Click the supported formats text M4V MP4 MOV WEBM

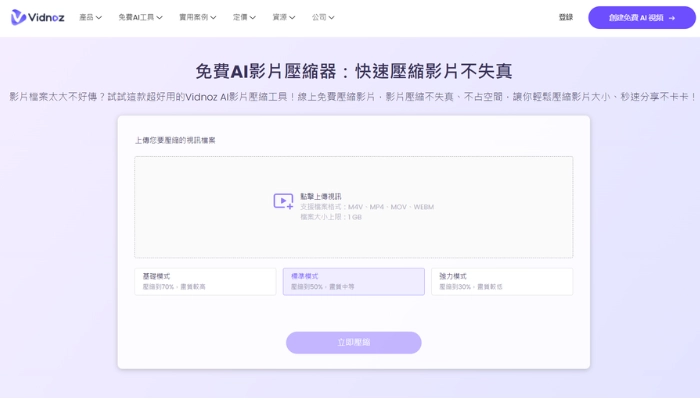point(367,207)
